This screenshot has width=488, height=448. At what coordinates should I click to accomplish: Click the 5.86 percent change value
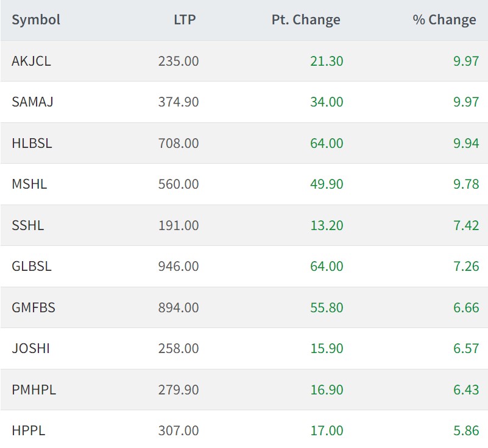[466, 430]
